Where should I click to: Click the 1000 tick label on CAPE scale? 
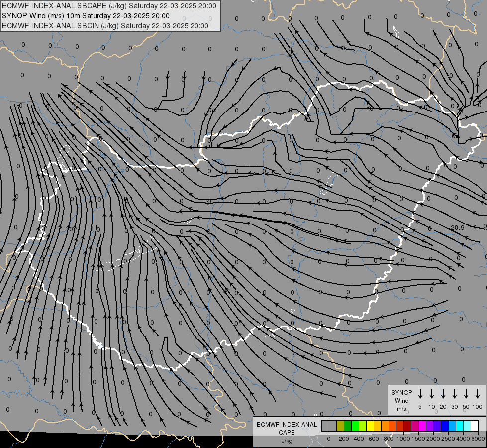pyautogui.click(x=403, y=439)
